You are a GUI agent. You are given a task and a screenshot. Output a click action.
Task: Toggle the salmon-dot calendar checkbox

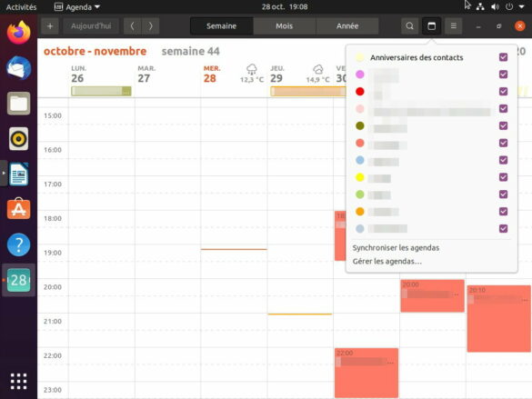503,143
